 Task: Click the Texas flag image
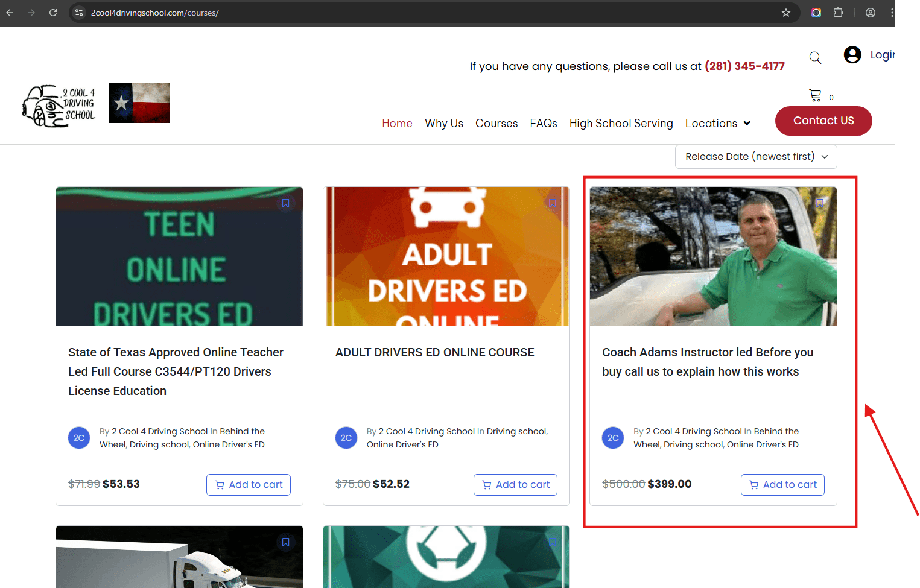[139, 103]
